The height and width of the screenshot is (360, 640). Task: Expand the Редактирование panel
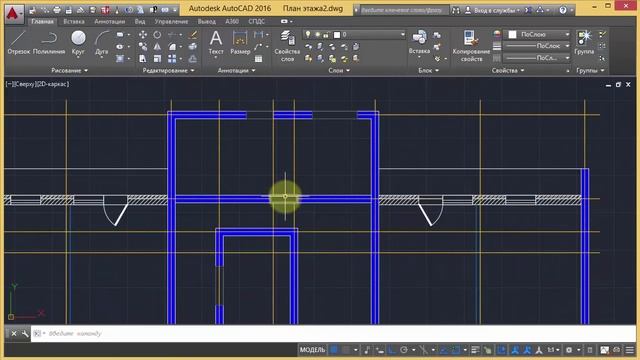click(x=169, y=71)
